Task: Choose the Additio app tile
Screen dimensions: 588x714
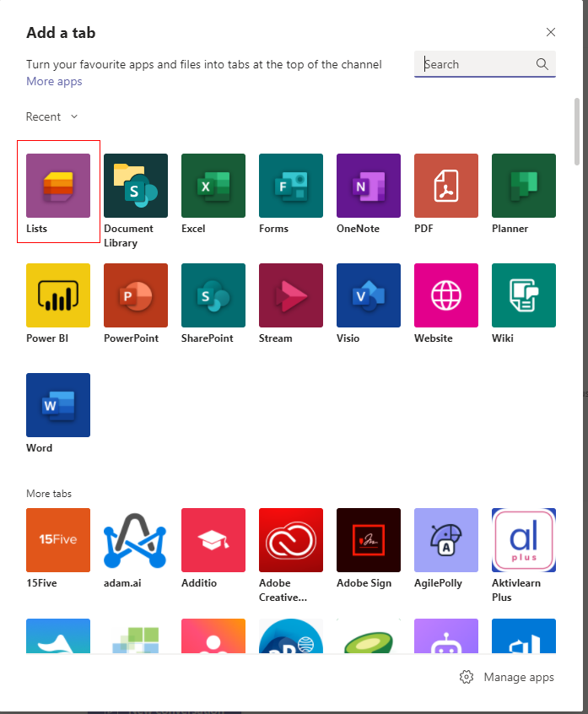Action: tap(213, 540)
